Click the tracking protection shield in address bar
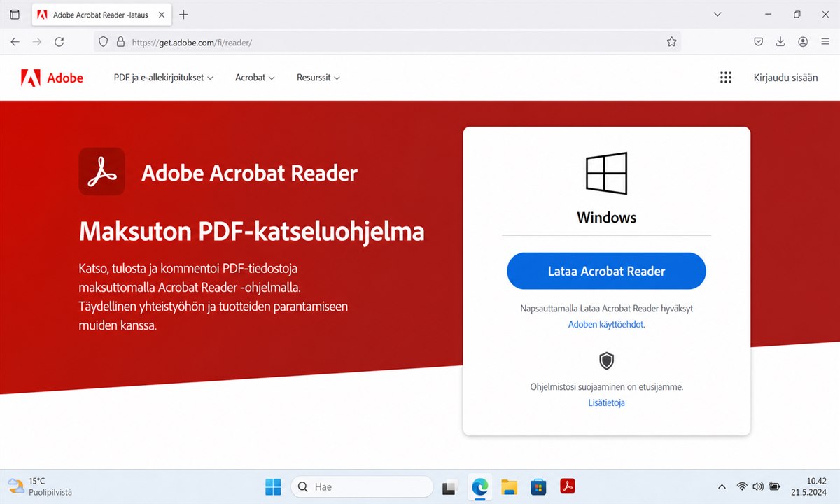The width and height of the screenshot is (840, 504). point(104,42)
